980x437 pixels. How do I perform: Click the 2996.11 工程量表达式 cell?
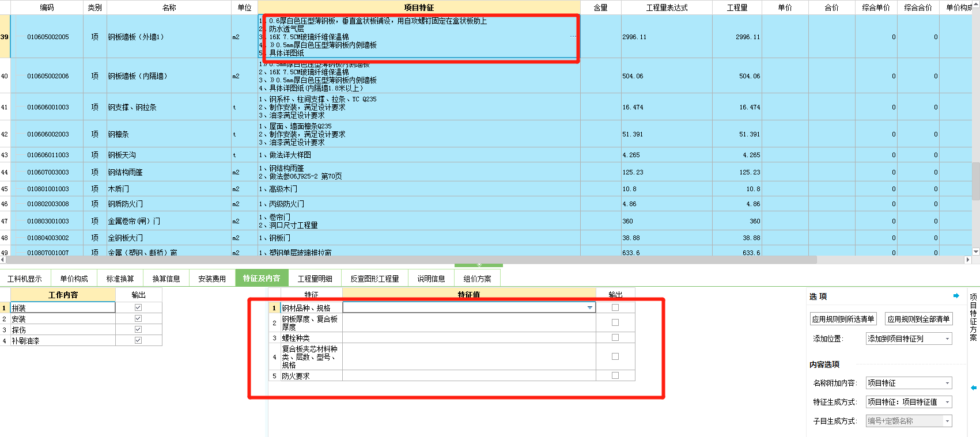pyautogui.click(x=667, y=37)
